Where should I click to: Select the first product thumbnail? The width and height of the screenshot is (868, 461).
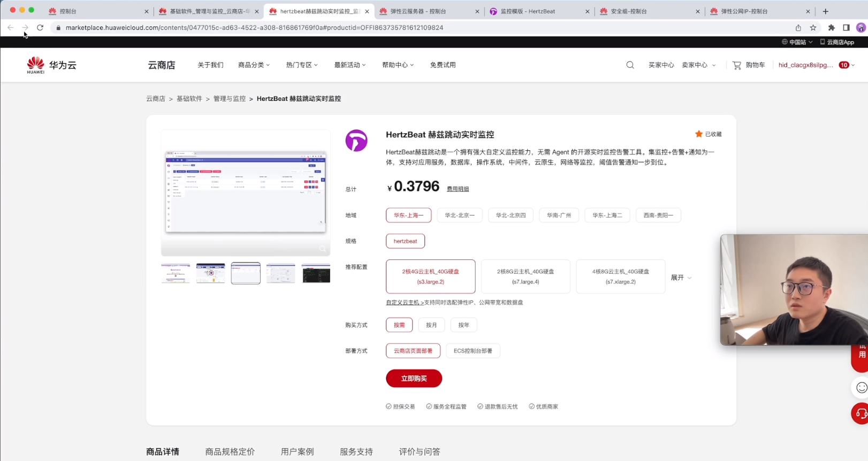point(176,273)
